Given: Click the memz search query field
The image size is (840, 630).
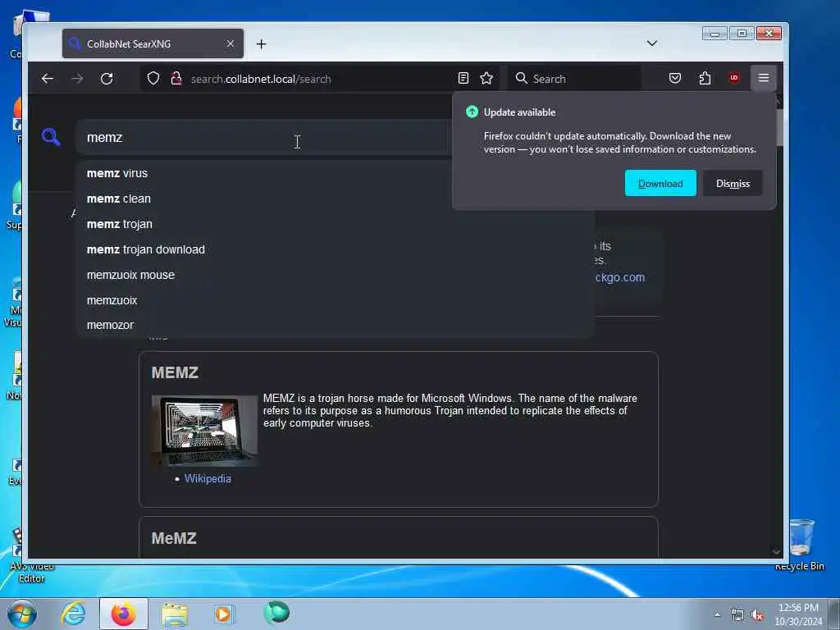Looking at the screenshot, I should pyautogui.click(x=263, y=138).
